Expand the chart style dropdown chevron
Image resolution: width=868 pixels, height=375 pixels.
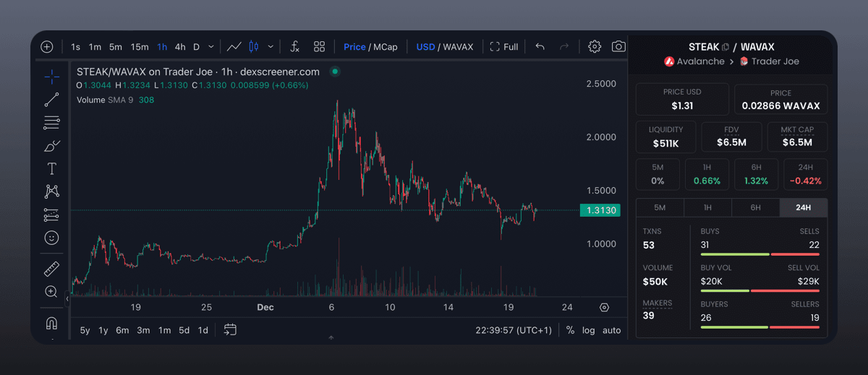pos(271,47)
